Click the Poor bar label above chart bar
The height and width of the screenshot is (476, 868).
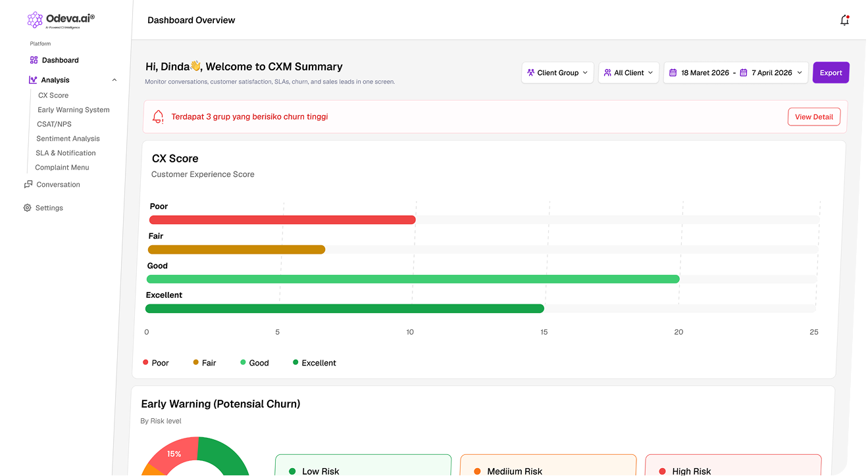point(159,206)
